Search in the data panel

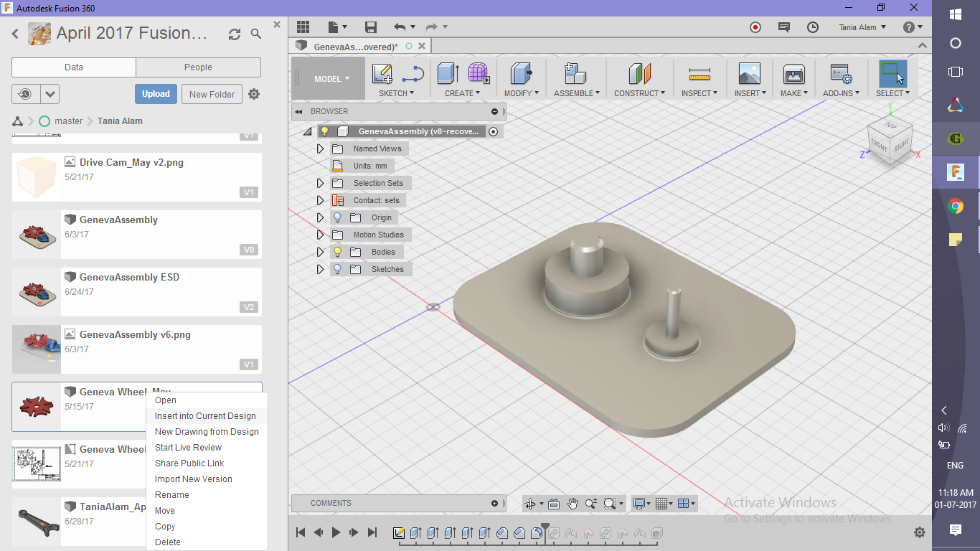[x=256, y=34]
